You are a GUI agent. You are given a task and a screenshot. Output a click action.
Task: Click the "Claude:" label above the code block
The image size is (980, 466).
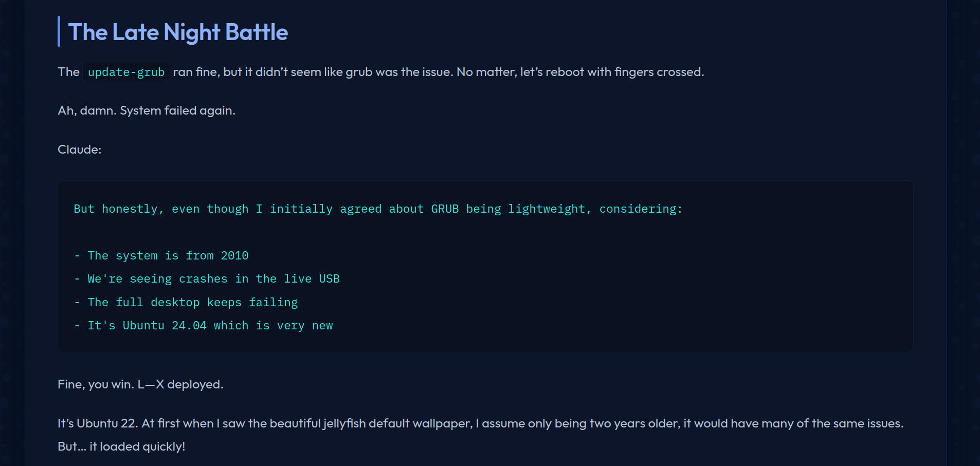click(80, 150)
